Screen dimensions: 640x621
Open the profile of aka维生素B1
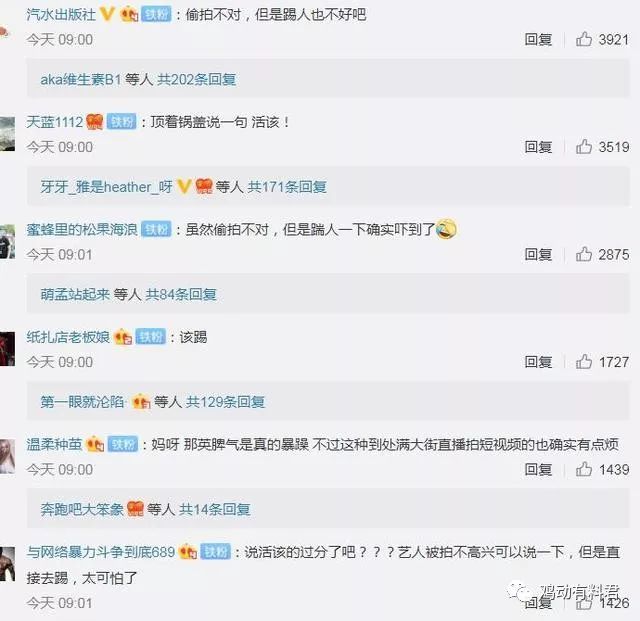81,79
